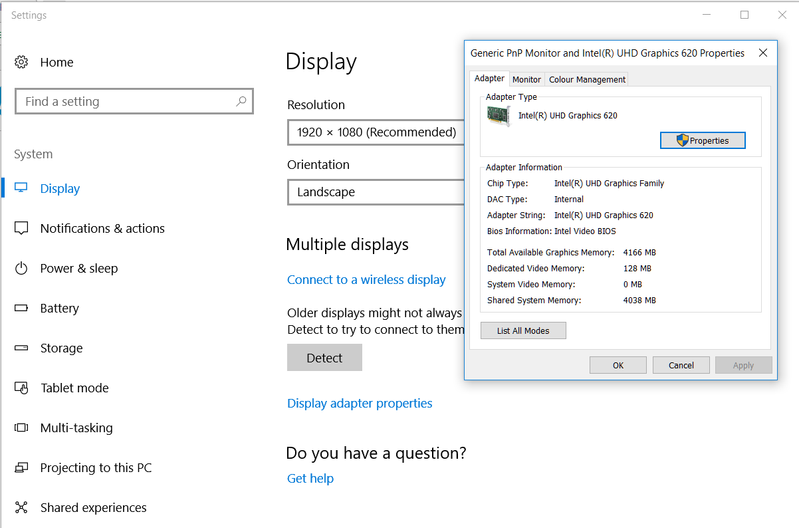Click the 128 MB dedicated video memory value
This screenshot has width=799, height=528.
tap(637, 268)
